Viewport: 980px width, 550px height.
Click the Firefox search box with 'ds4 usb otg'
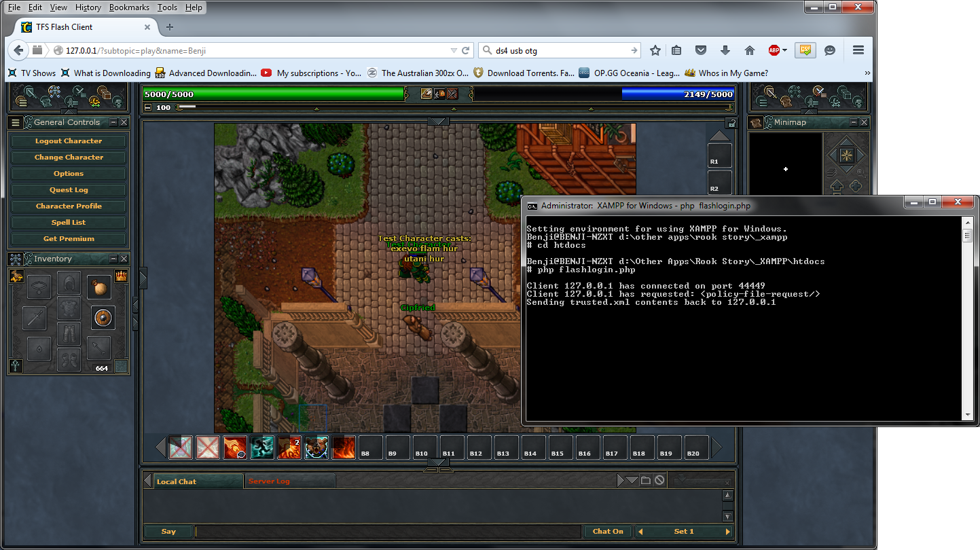point(560,51)
